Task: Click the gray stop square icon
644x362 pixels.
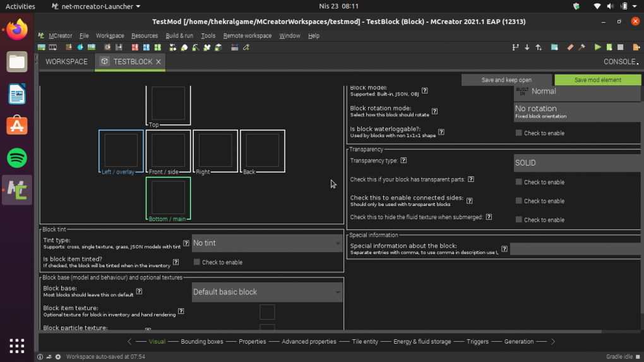Action: pos(621,47)
